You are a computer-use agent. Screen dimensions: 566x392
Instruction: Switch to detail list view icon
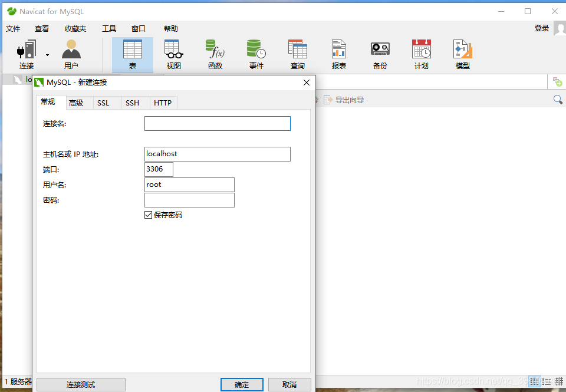(547, 381)
